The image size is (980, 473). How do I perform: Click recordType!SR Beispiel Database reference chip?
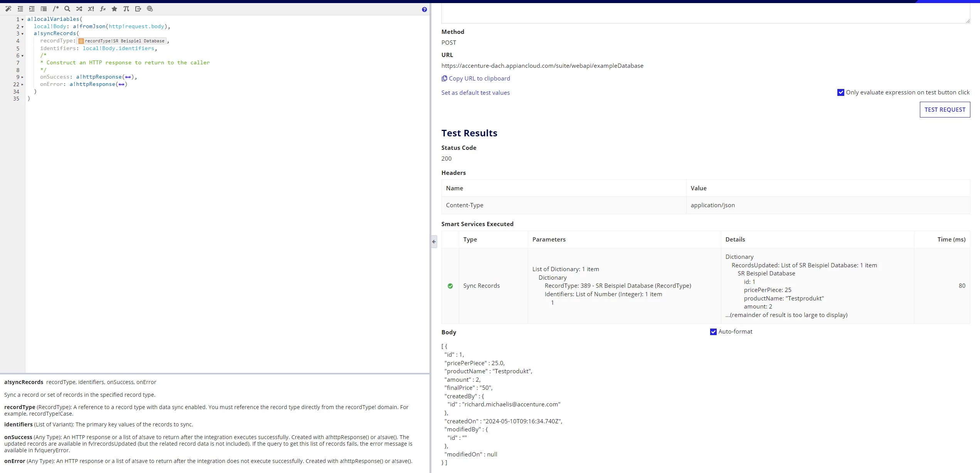coord(122,41)
